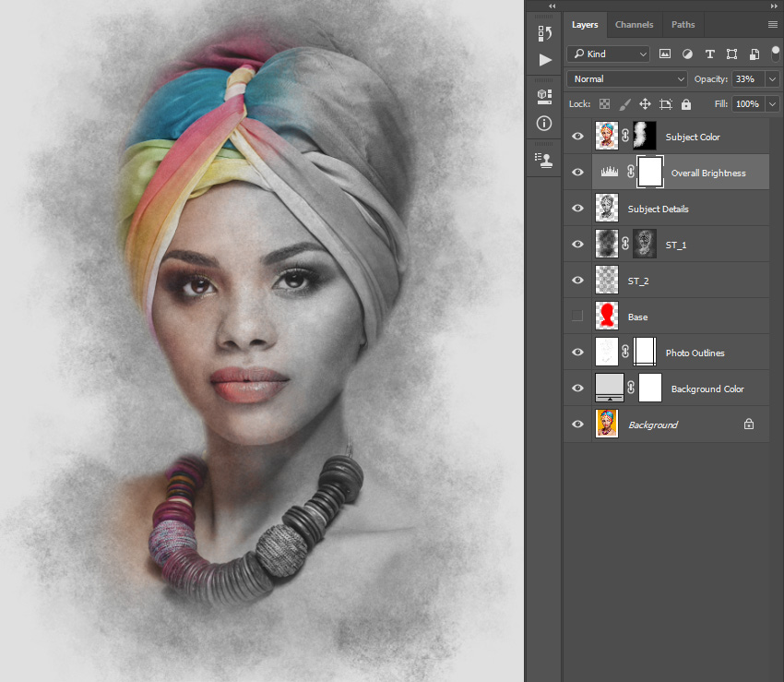Screen dimensions: 784x682
Task: Hide the Subject Color layer
Action: (577, 136)
